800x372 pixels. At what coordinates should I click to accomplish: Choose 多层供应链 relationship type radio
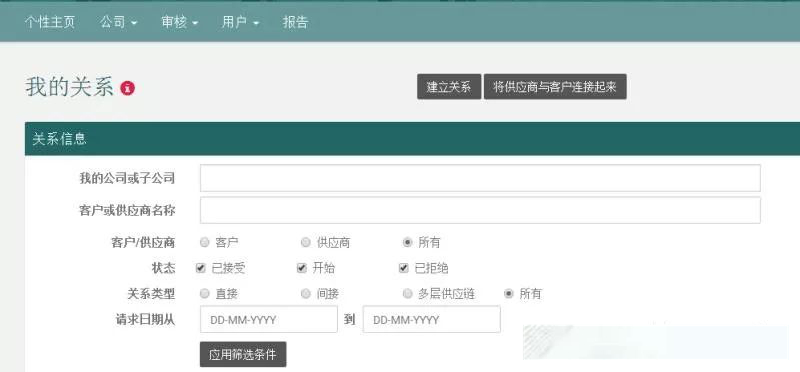click(407, 293)
